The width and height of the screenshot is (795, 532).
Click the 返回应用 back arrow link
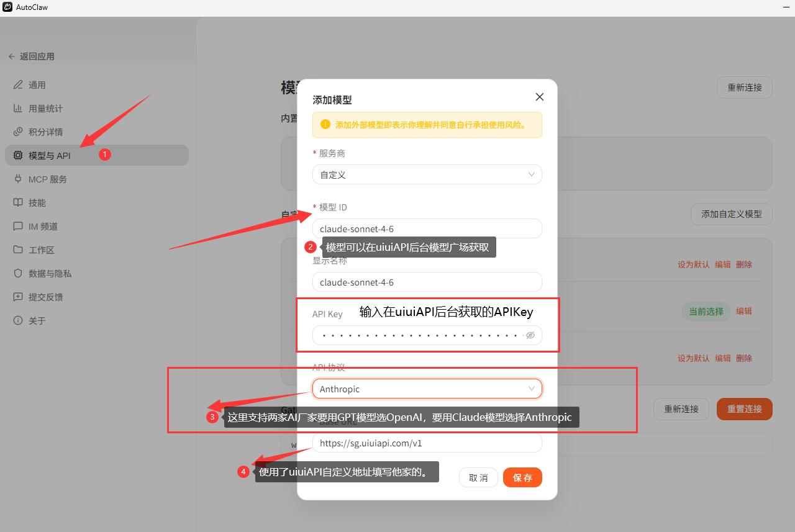pyautogui.click(x=31, y=56)
